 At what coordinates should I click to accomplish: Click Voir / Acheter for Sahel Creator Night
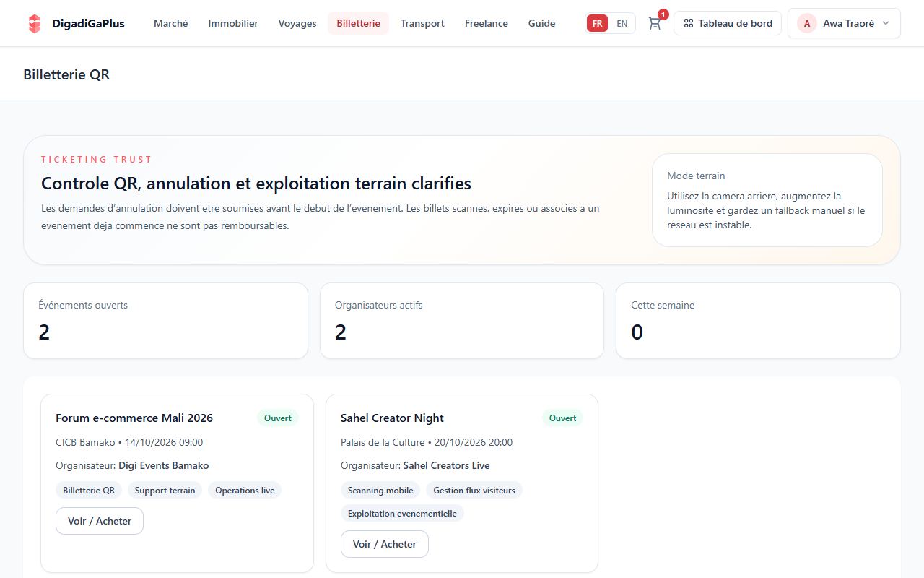tap(385, 544)
